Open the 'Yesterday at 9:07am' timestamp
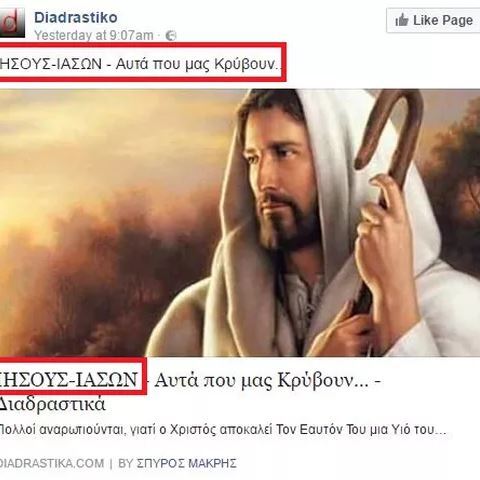Image resolution: width=480 pixels, height=480 pixels. (x=94, y=35)
